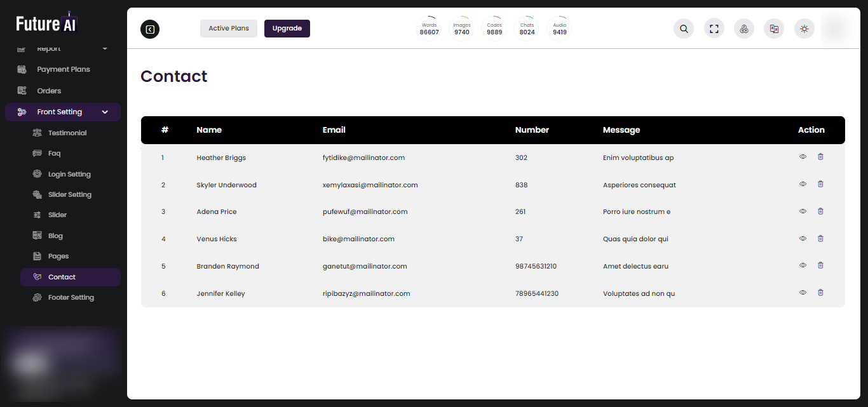This screenshot has width=868, height=407.
Task: Open the search icon in the header
Action: tap(684, 29)
